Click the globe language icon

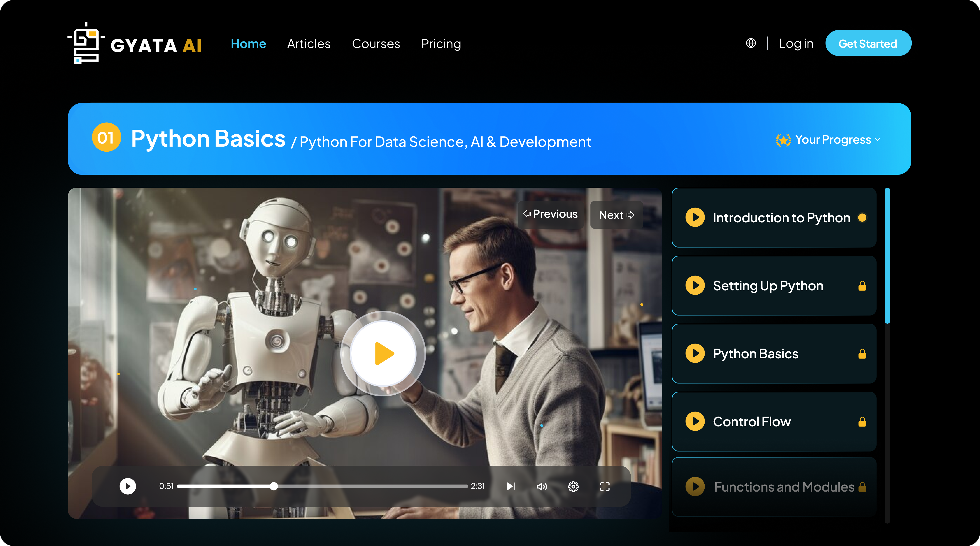pyautogui.click(x=751, y=43)
